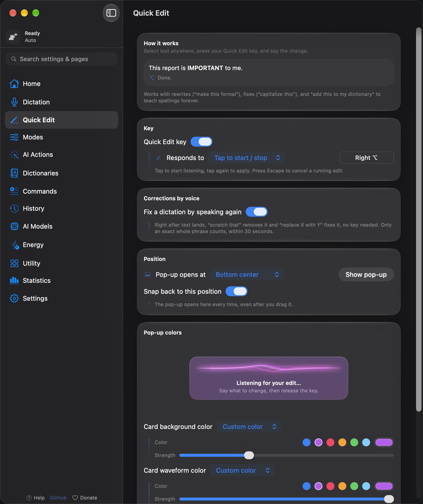Click the Dictation microphone icon
Image resolution: width=423 pixels, height=504 pixels.
[x=14, y=102]
